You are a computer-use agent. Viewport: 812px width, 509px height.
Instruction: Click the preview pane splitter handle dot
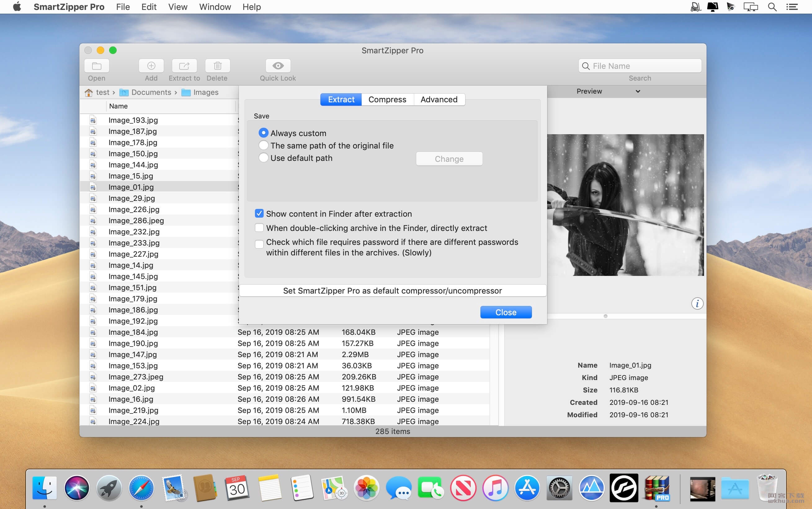tap(605, 316)
